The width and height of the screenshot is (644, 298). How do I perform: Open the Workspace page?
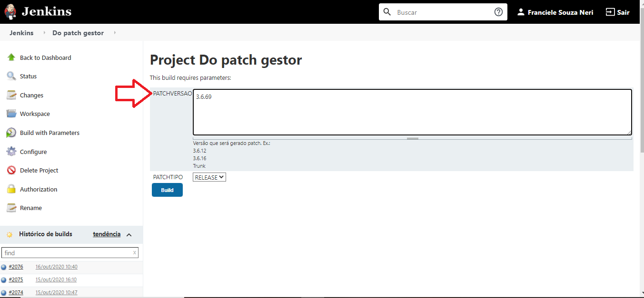pos(35,114)
